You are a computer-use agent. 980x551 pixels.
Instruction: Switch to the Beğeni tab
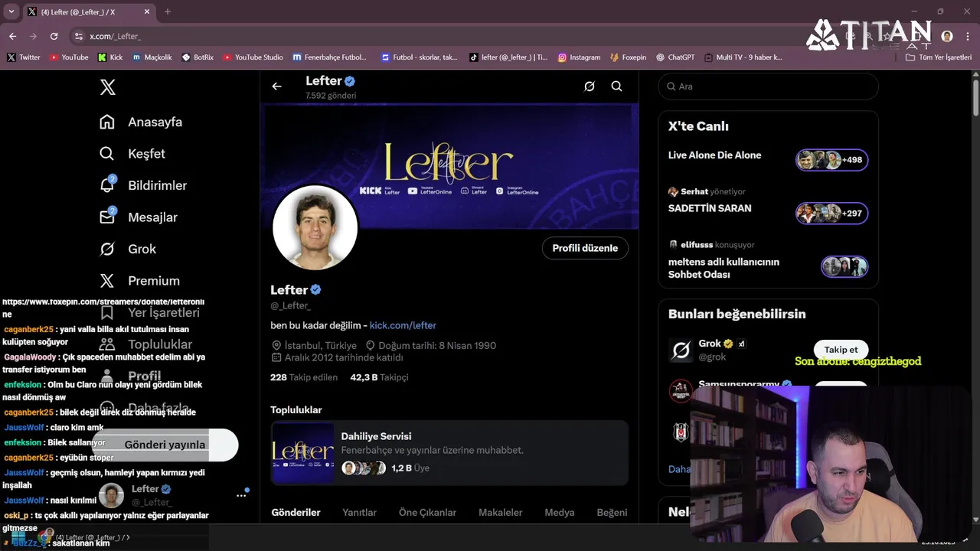coord(612,513)
